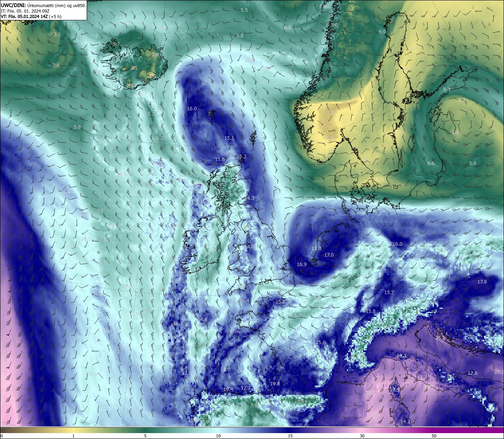Click the 3.7 value over Iceland

click(x=116, y=44)
